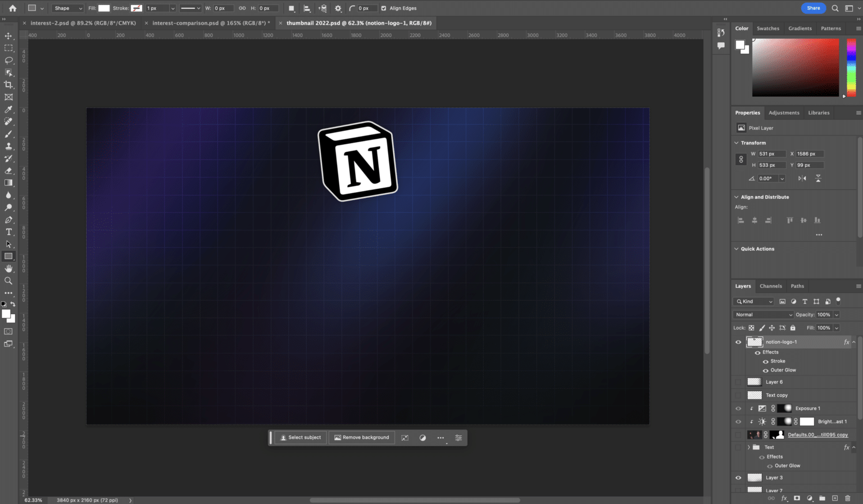Select the Horizontal Type tool
The width and height of the screenshot is (863, 504).
[8, 232]
